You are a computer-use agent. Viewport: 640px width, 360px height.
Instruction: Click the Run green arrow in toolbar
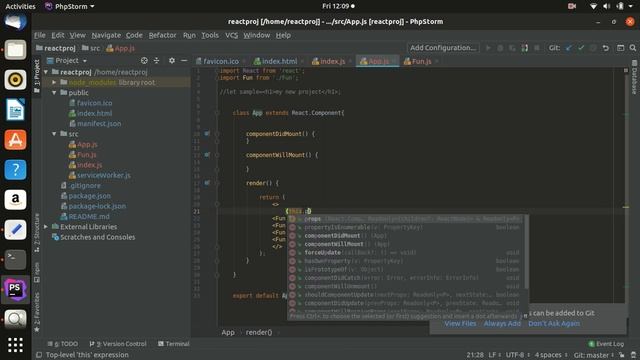click(488, 48)
